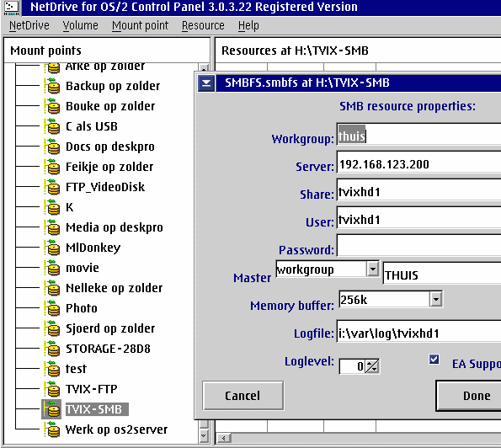Click the Master name field THUIS

pyautogui.click(x=442, y=274)
